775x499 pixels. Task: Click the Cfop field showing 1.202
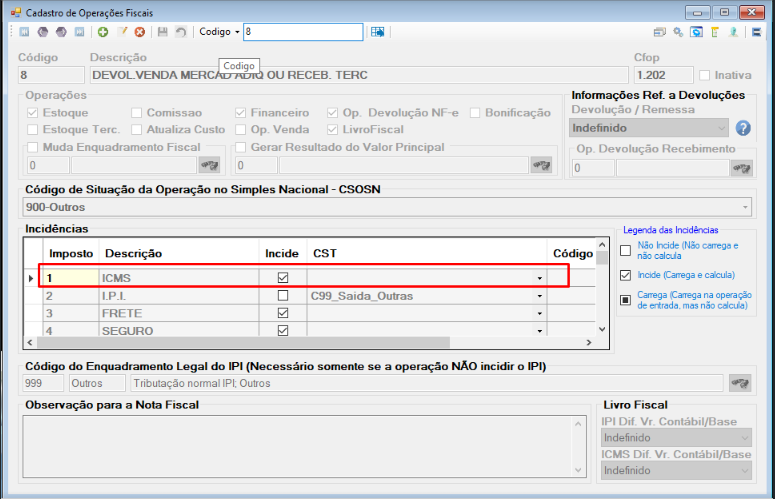point(663,75)
